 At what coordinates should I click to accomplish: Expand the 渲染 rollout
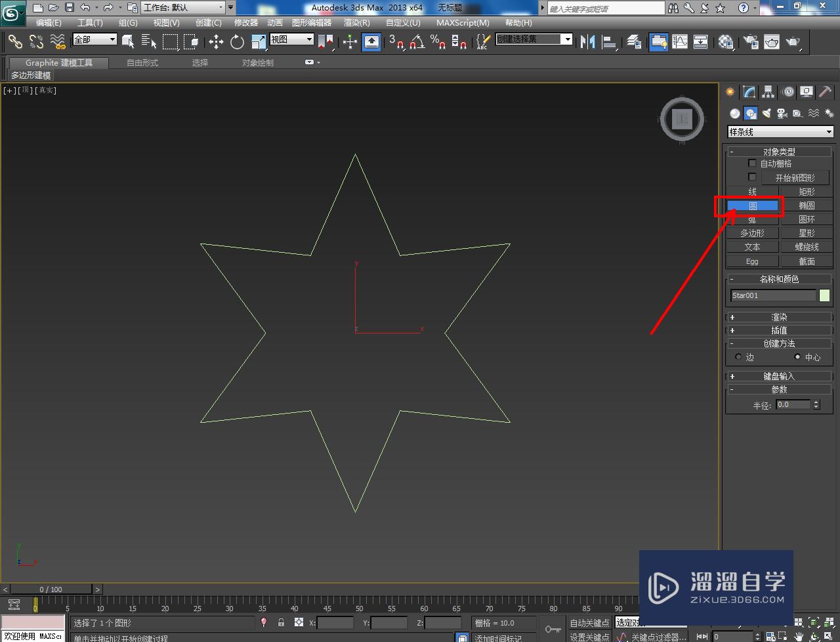pyautogui.click(x=779, y=317)
